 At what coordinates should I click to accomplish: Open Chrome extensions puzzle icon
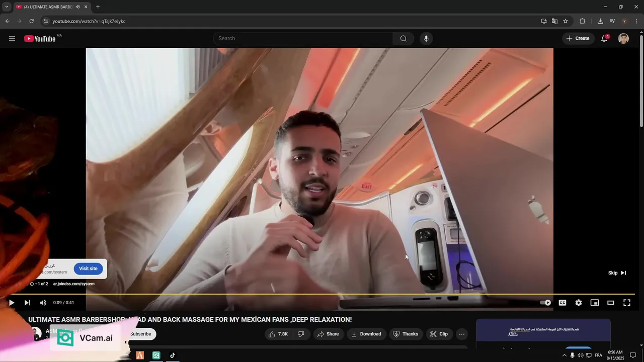tap(583, 21)
